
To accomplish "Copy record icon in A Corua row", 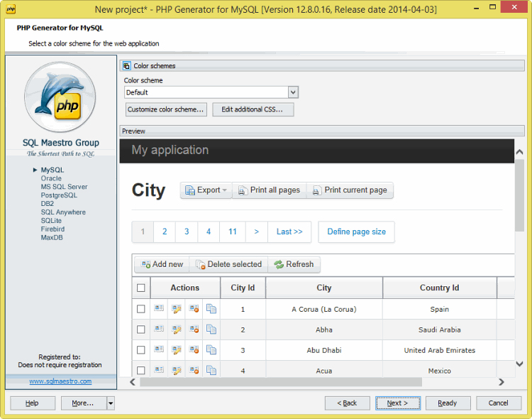I will [x=211, y=308].
